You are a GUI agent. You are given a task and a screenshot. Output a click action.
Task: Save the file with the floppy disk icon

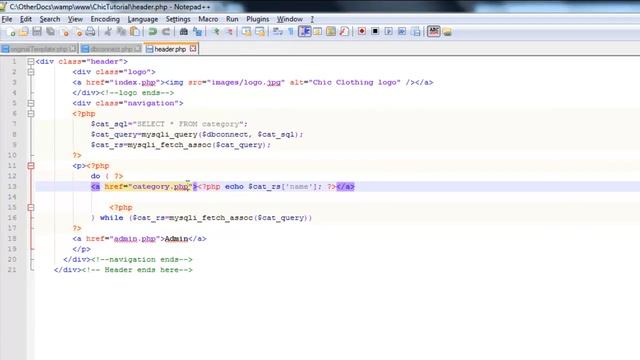tap(37, 32)
